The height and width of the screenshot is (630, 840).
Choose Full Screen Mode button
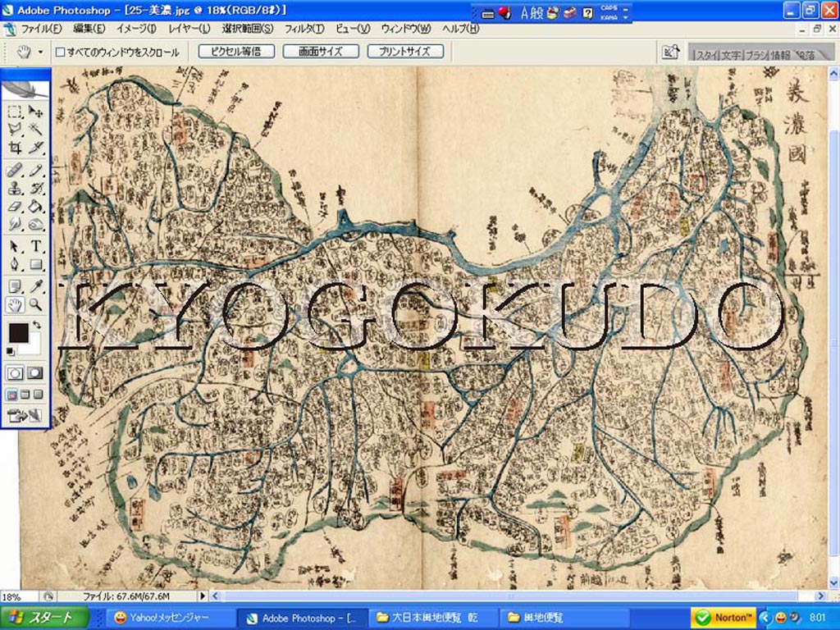pyautogui.click(x=38, y=395)
